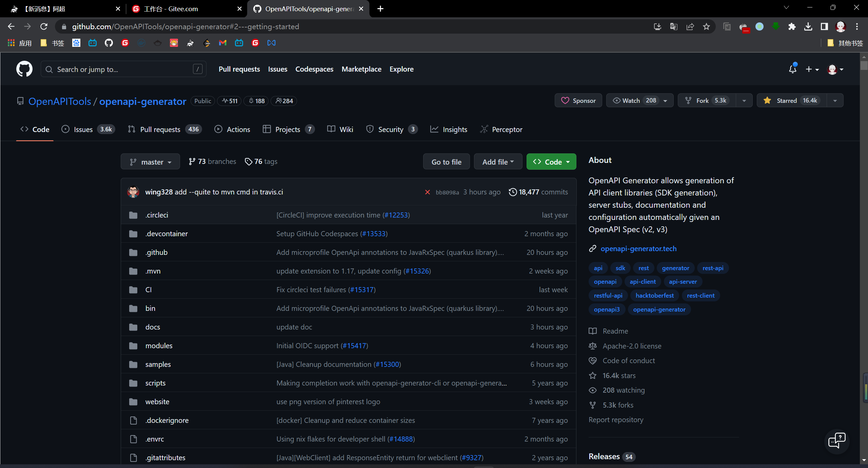The height and width of the screenshot is (468, 868).
Task: Open the 应用 apps shortcut
Action: pyautogui.click(x=20, y=43)
